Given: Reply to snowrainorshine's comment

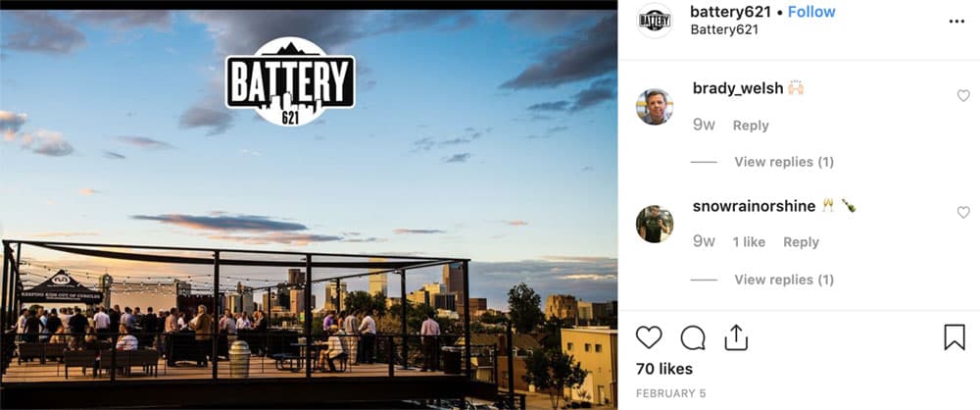Looking at the screenshot, I should 802,243.
